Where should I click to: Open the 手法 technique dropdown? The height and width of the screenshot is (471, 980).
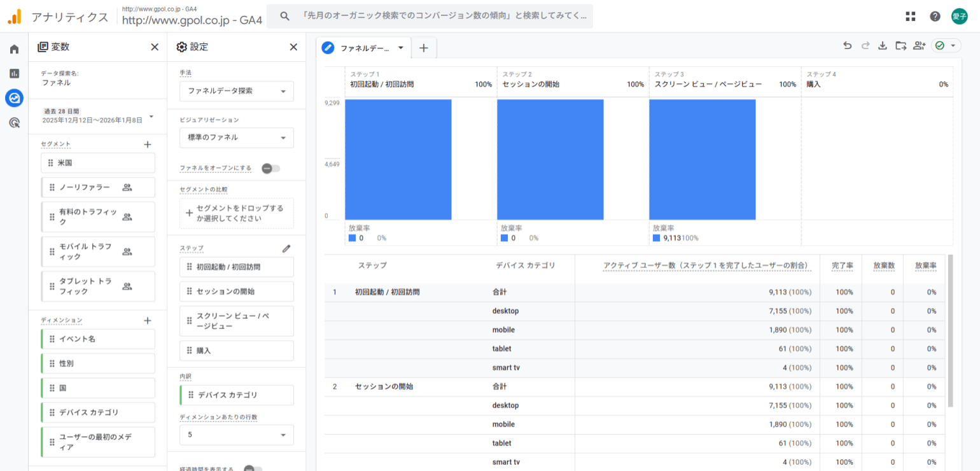[x=236, y=91]
